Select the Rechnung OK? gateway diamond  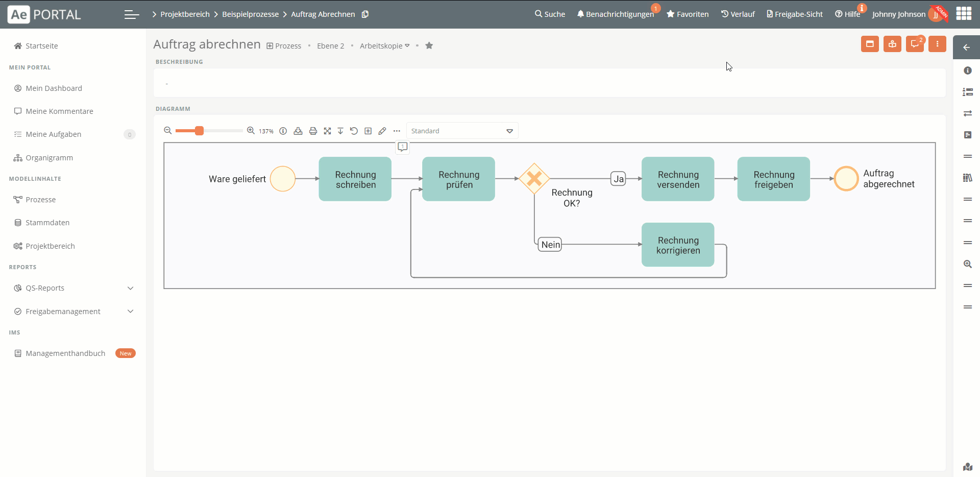point(534,179)
